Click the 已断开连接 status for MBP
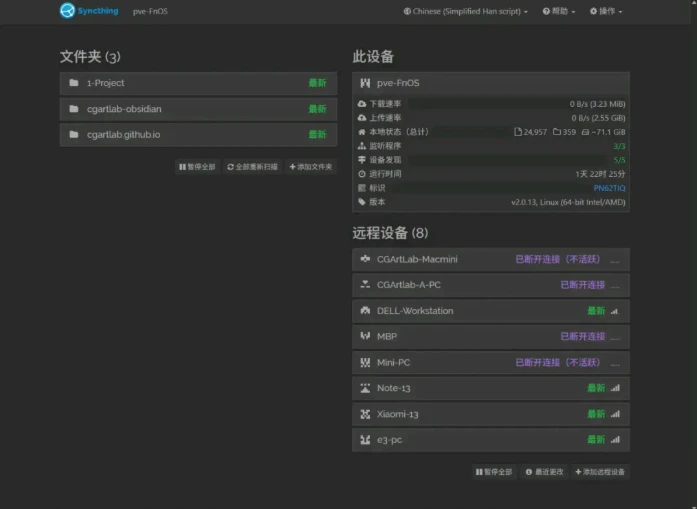Screen dimensions: 697x509 tap(582, 337)
